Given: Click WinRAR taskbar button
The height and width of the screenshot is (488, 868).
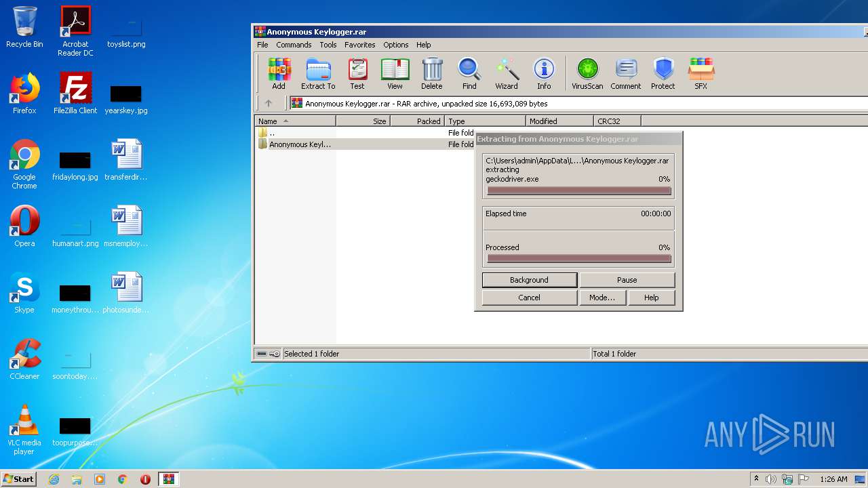Looking at the screenshot, I should coord(168,479).
